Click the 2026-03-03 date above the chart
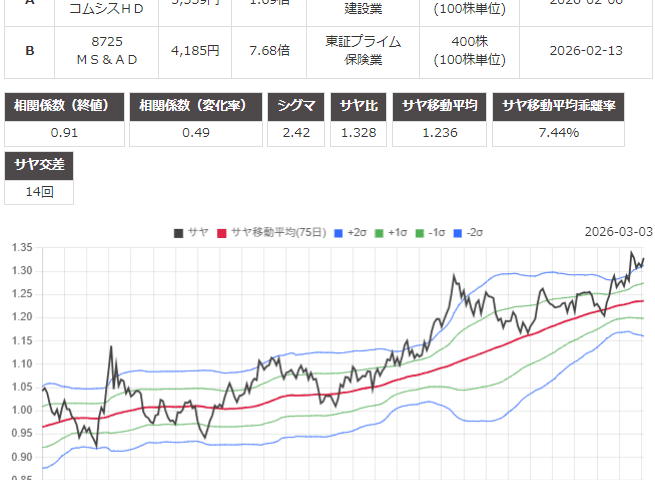The width and height of the screenshot is (655, 480). [618, 232]
